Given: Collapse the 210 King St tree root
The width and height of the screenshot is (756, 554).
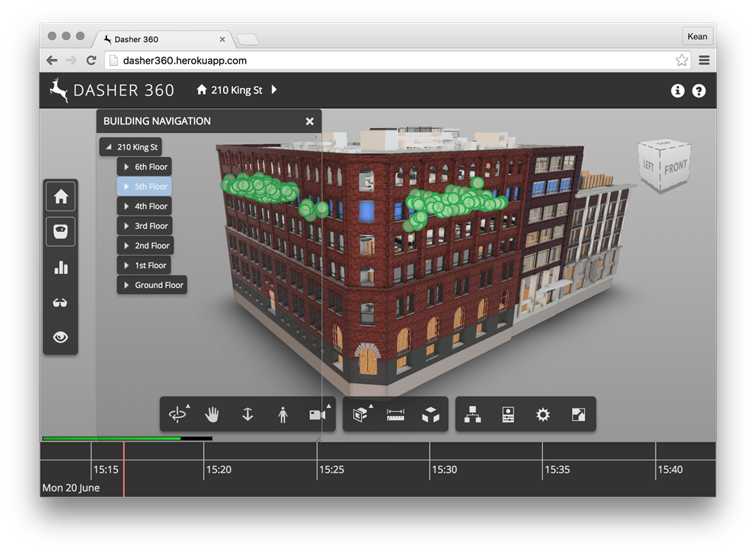Looking at the screenshot, I should point(109,147).
